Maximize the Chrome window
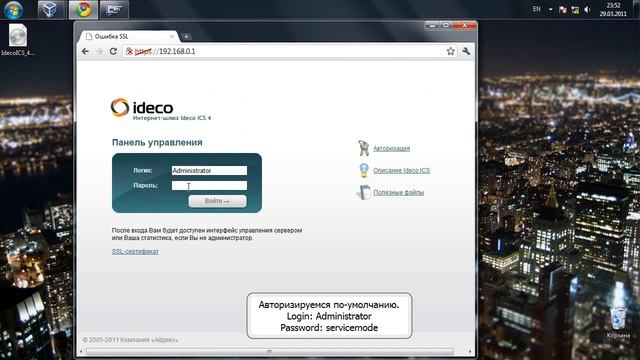Screen dimensions: 640x360 [x=446, y=25]
